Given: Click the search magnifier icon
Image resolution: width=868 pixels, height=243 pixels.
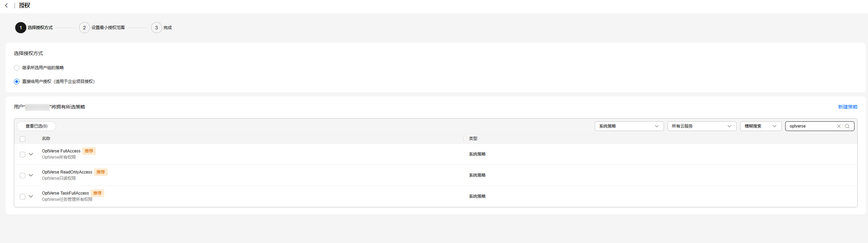Looking at the screenshot, I should 847,126.
